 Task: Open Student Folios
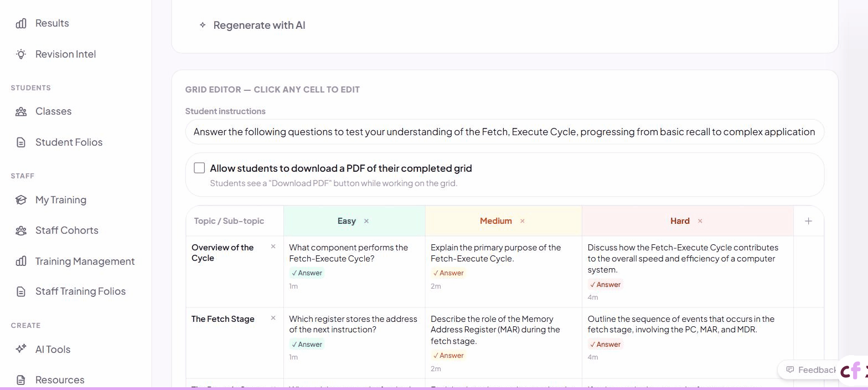[69, 142]
